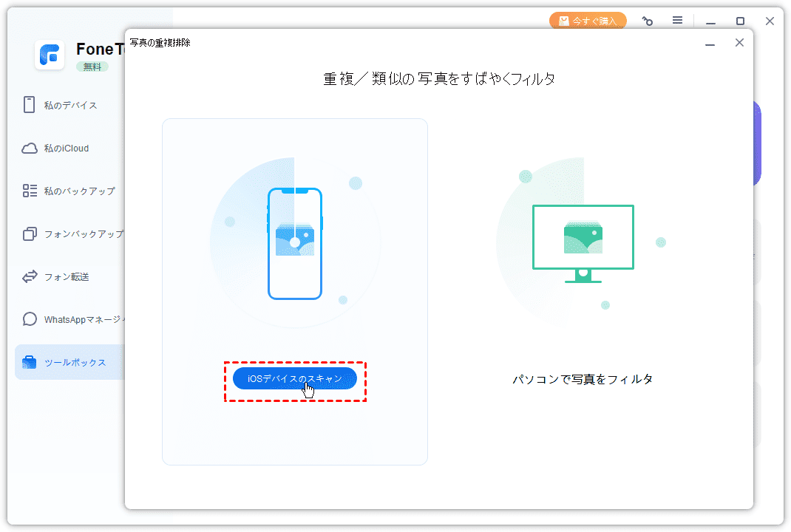Click the key-shaped registration icon
791x532 pixels.
(x=648, y=21)
